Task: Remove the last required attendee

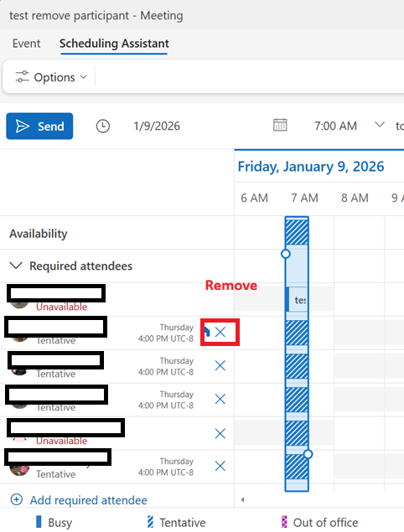Action: [x=220, y=466]
